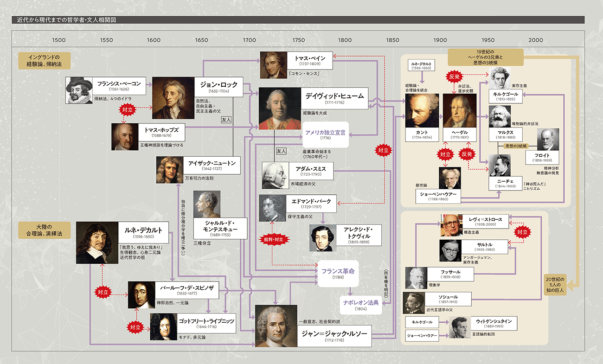Viewport: 603px width, 364px height.
Task: Select John Locke's portrait image
Action: (173, 98)
